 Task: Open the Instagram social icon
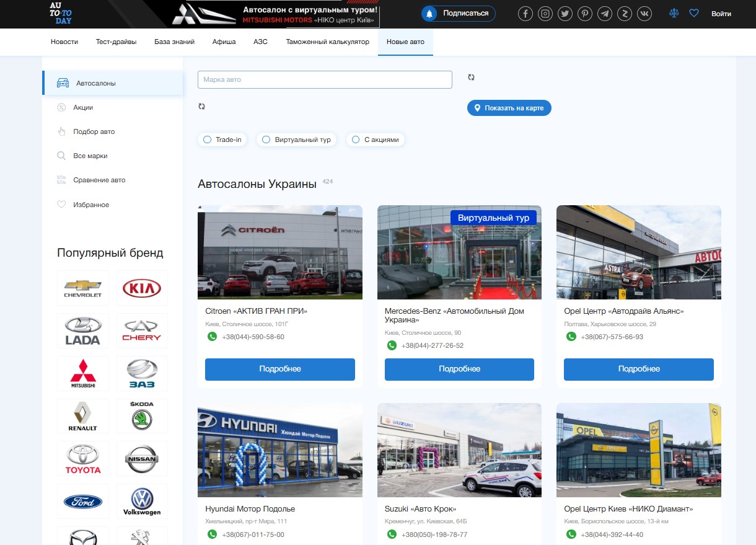(x=545, y=14)
